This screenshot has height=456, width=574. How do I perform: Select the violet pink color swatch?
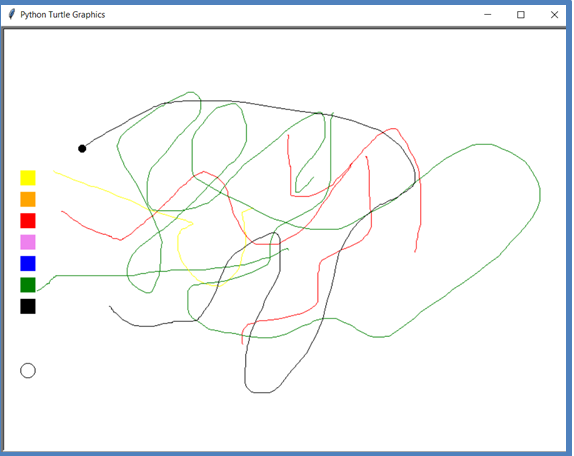[x=28, y=242]
